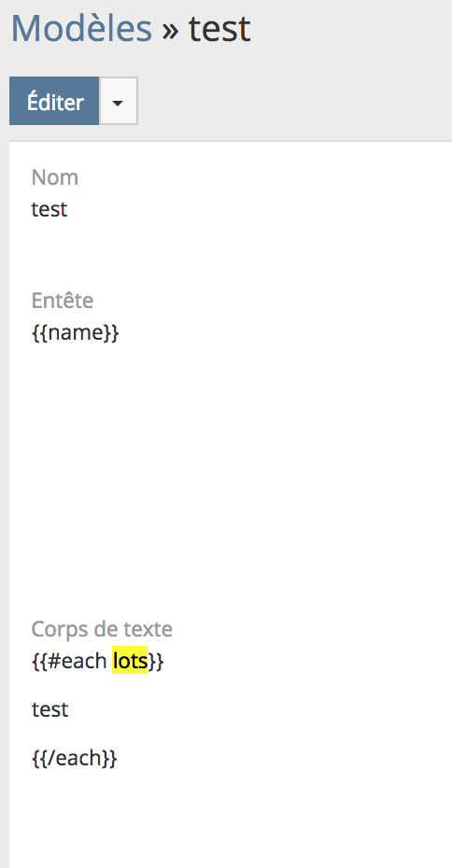Click the Éditer button
The height and width of the screenshot is (868, 452).
point(54,101)
